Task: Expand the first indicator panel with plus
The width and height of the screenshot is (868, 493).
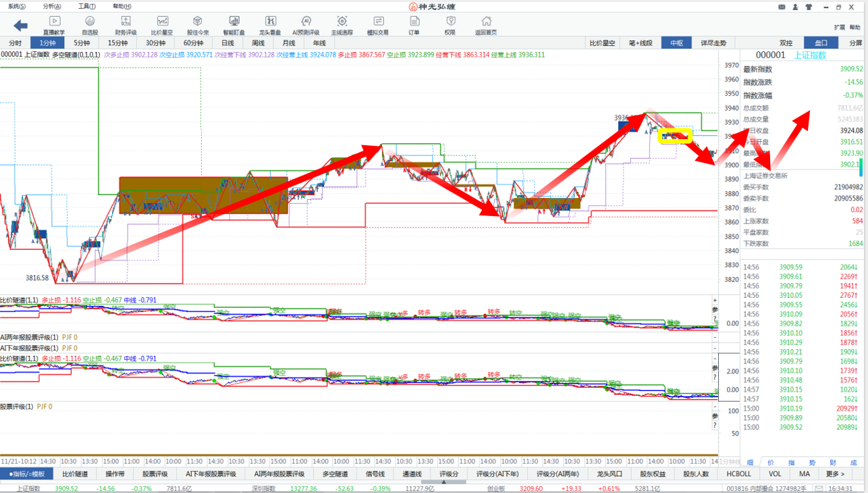Action: [715, 300]
